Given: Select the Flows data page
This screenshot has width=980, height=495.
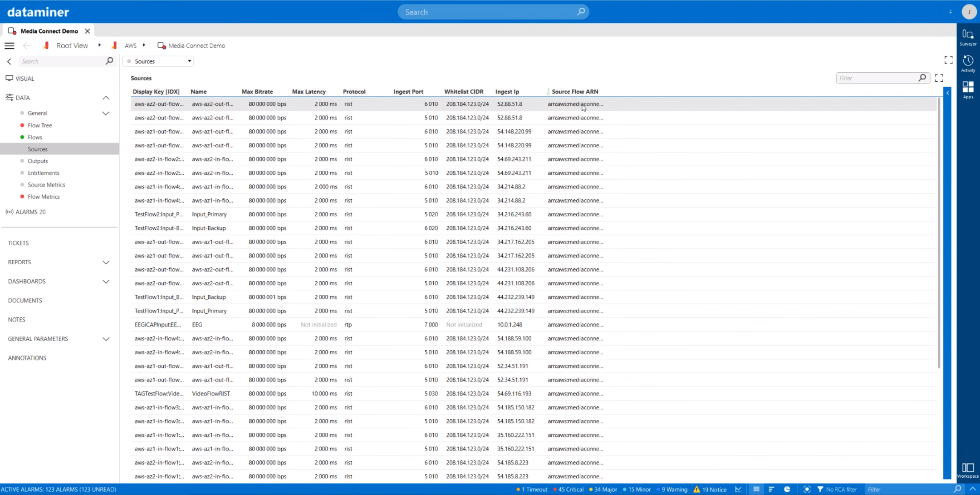Looking at the screenshot, I should (x=34, y=137).
